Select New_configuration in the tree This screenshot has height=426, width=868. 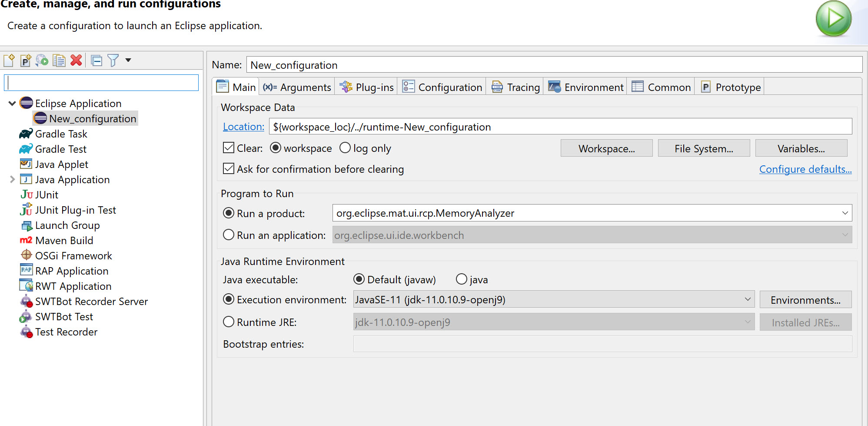click(x=85, y=118)
